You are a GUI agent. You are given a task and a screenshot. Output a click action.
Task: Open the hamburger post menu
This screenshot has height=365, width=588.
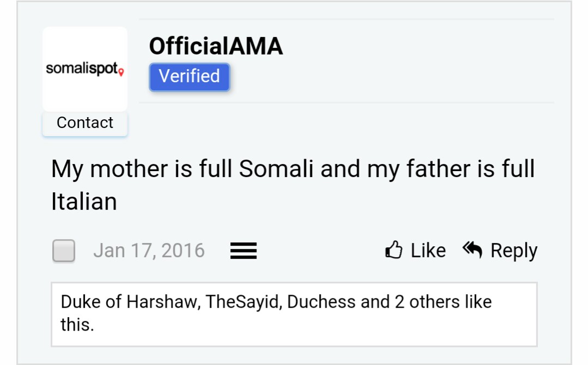(243, 251)
